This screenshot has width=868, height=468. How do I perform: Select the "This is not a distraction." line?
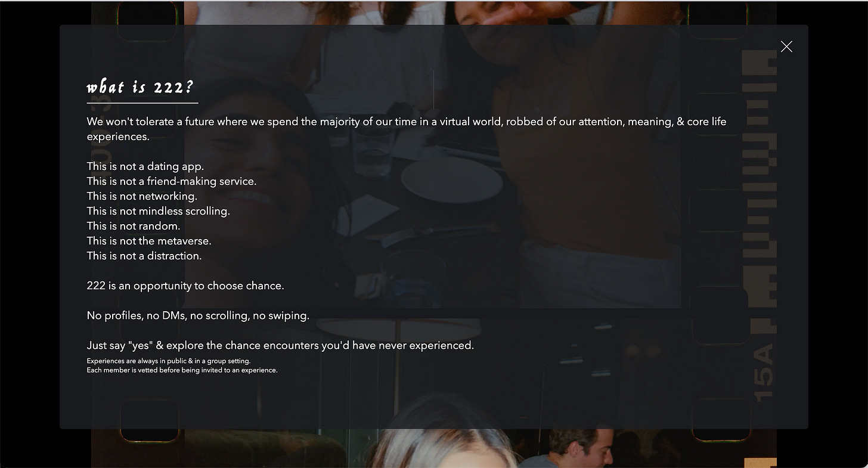click(x=144, y=256)
